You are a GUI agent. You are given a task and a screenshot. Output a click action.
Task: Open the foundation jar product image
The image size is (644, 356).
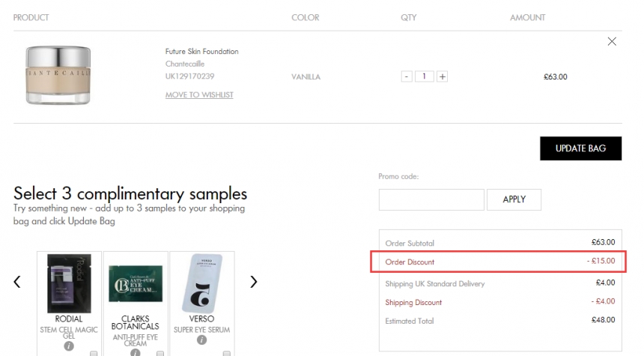[x=58, y=75]
